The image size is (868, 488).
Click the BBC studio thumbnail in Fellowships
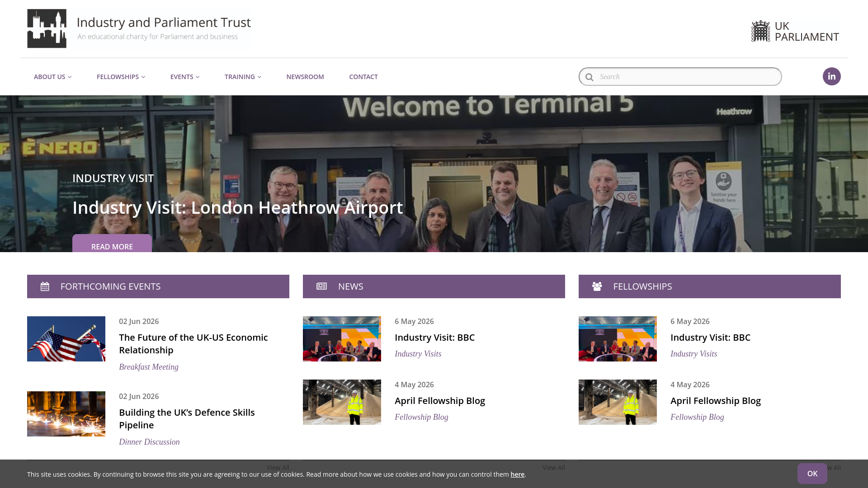point(618,339)
